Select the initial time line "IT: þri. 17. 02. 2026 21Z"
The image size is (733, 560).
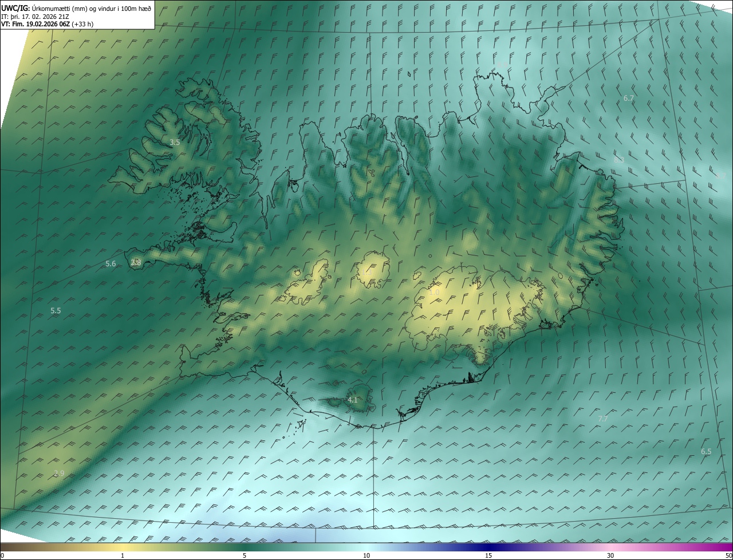click(x=35, y=16)
